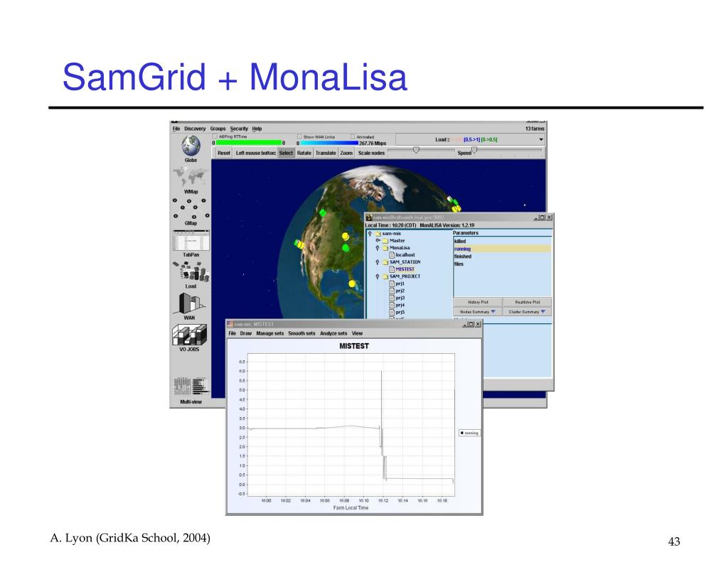The image size is (728, 562).
Task: Click the sam-mis root folder icon
Action: pos(378,234)
